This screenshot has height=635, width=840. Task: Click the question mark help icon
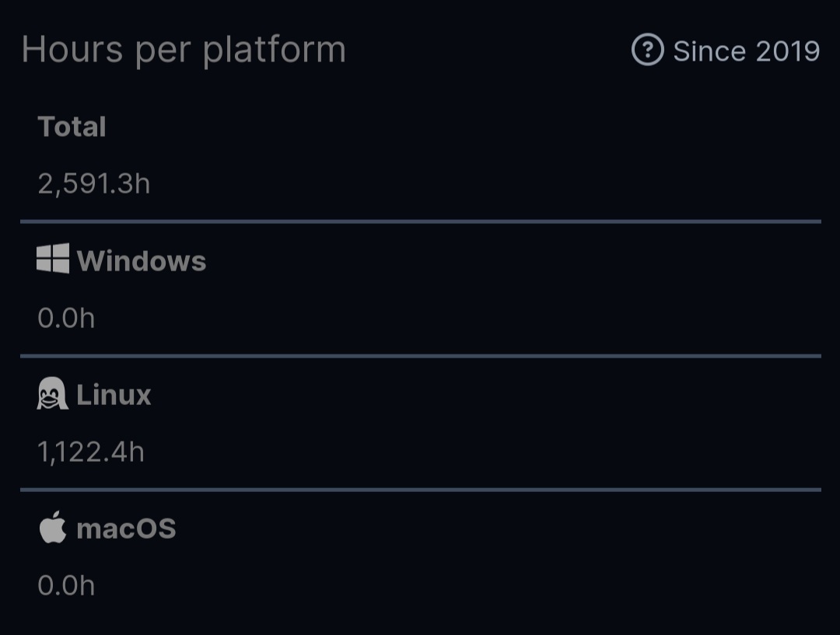[647, 50]
